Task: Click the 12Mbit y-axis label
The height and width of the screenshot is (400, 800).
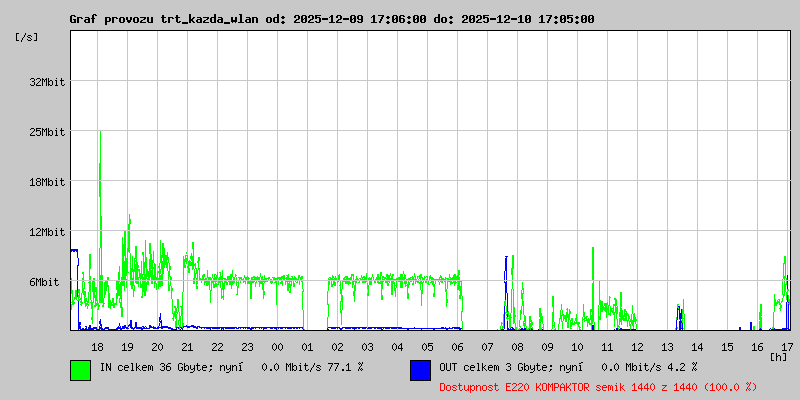Action: coord(47,232)
